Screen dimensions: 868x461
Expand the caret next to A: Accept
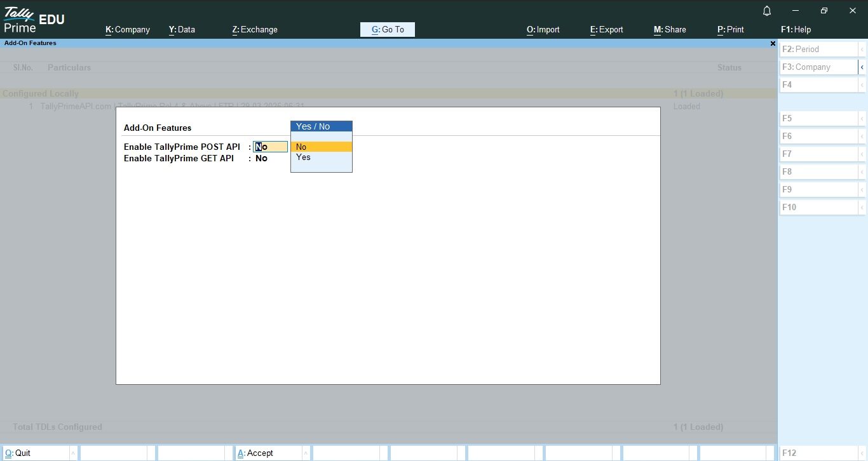click(306, 453)
